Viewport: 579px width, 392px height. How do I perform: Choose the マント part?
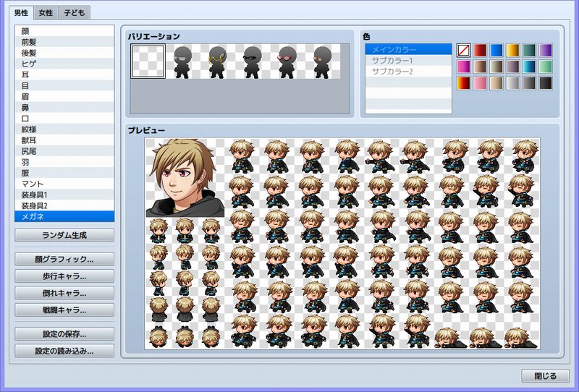[64, 184]
